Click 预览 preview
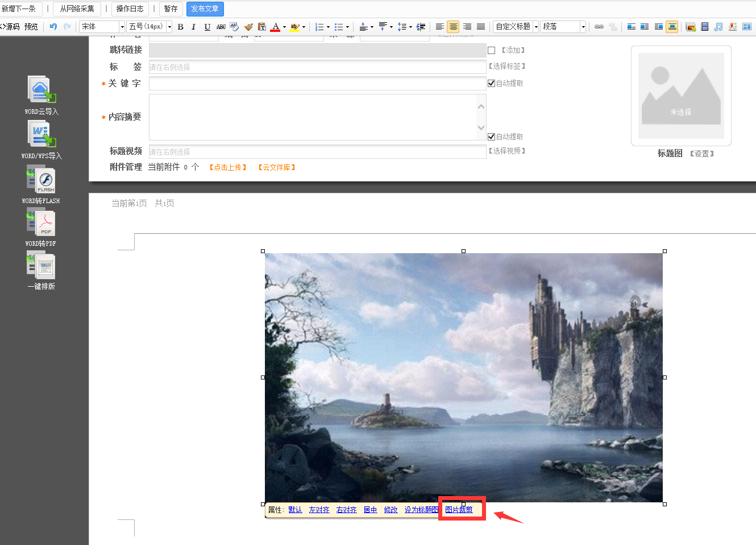 tap(31, 27)
